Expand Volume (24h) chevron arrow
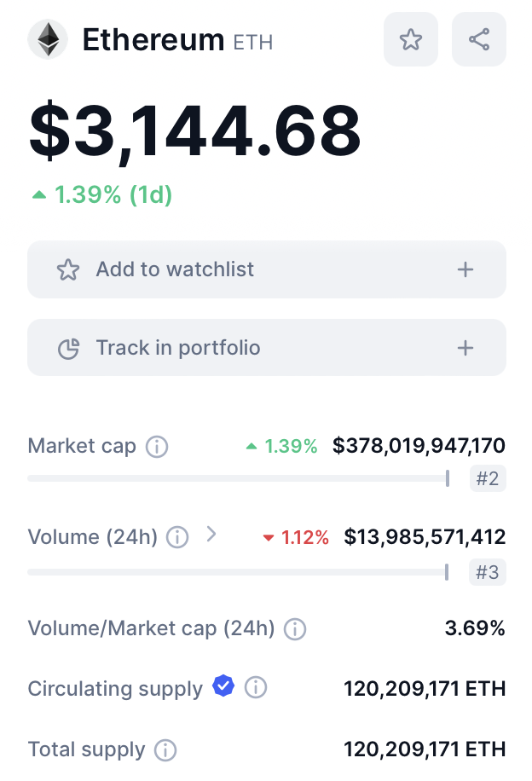 coord(211,535)
